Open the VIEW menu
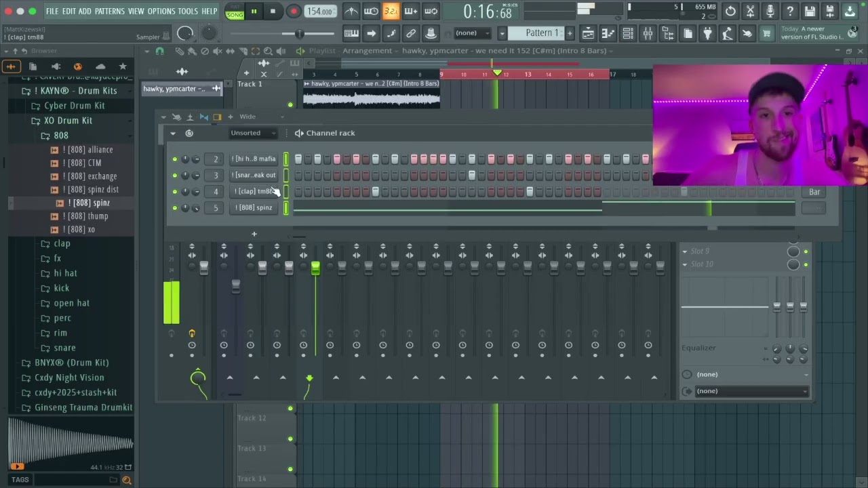The image size is (868, 488). click(x=136, y=11)
